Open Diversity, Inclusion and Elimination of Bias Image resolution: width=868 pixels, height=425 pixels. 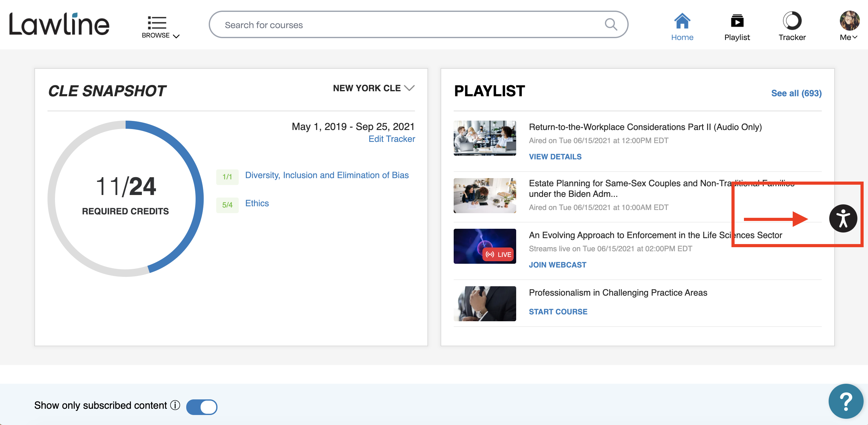tap(327, 175)
